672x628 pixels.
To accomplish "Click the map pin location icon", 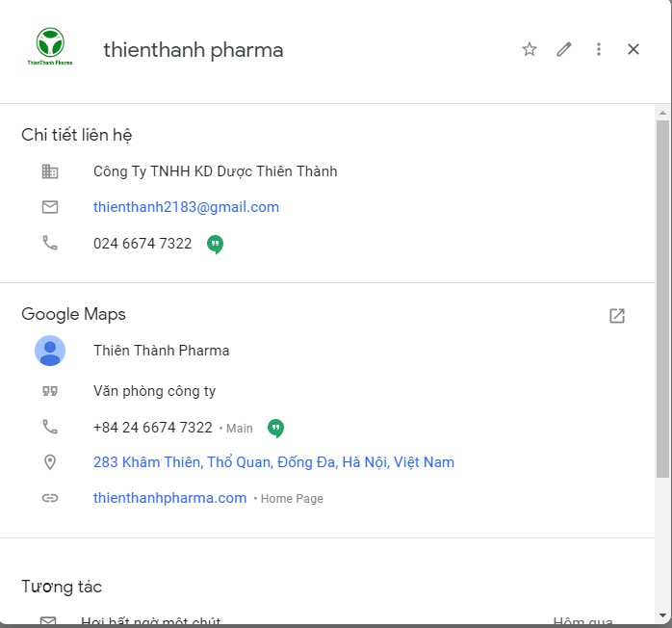I will click(x=50, y=462).
